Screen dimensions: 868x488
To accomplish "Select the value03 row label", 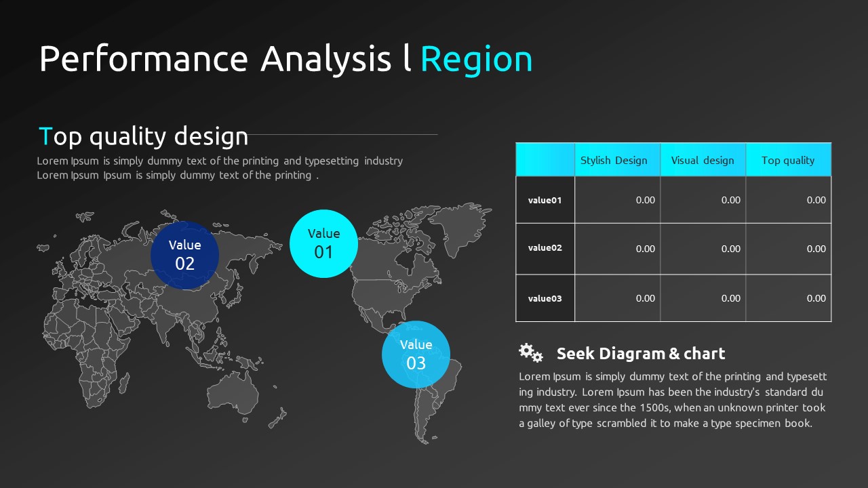I will click(x=545, y=298).
